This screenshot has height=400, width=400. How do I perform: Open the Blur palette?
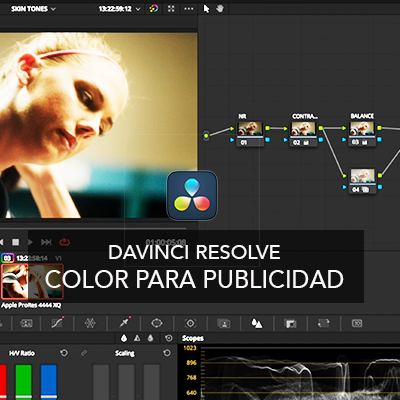point(257,323)
